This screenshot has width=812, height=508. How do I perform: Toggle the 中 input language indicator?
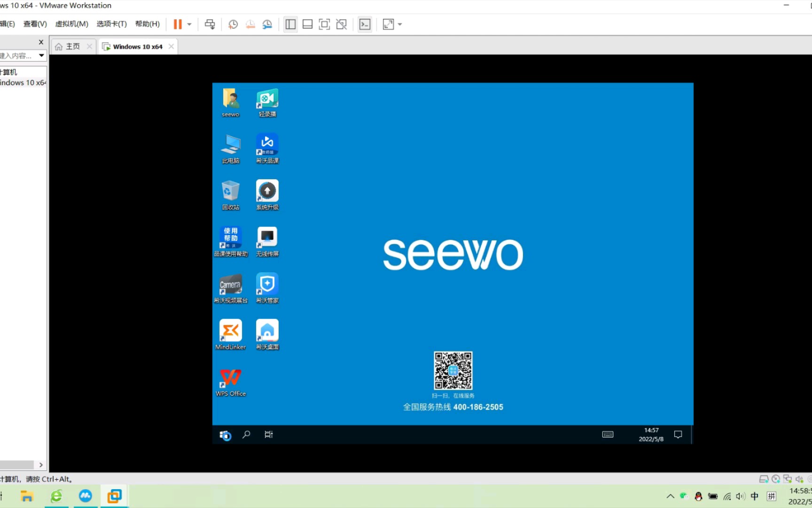pos(755,496)
